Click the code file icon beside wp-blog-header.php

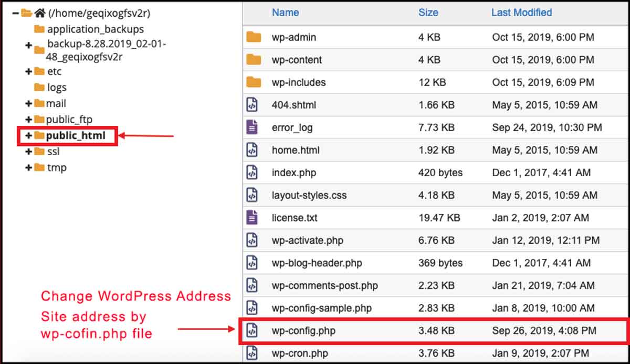point(253,263)
